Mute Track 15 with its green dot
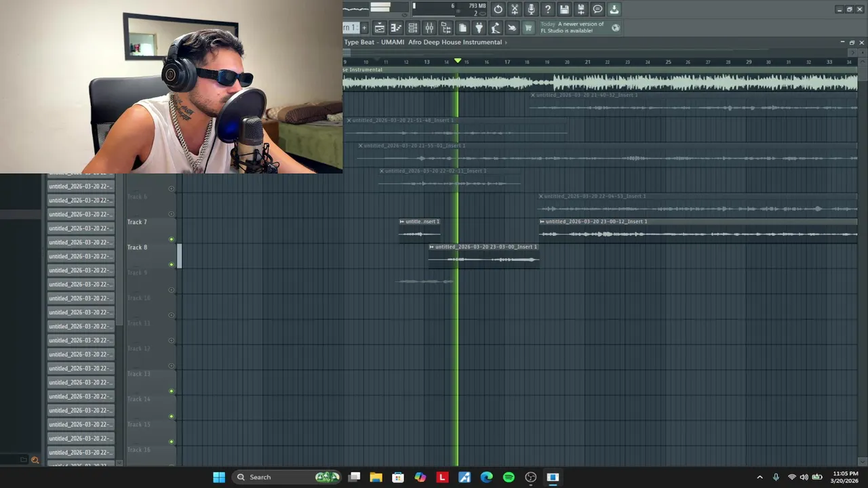 tap(171, 442)
